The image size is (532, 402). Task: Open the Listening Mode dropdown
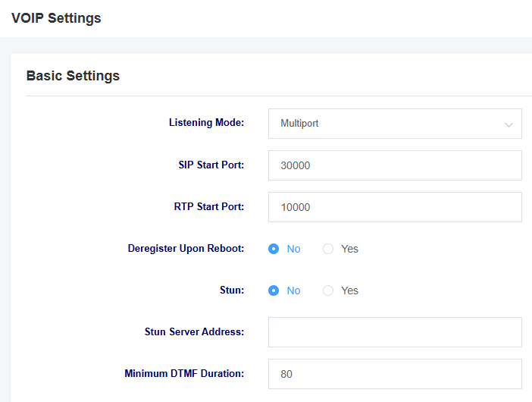tap(395, 124)
